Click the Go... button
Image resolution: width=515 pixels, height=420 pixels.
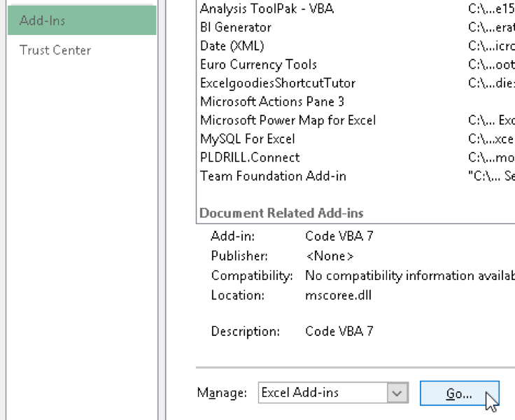(x=459, y=393)
